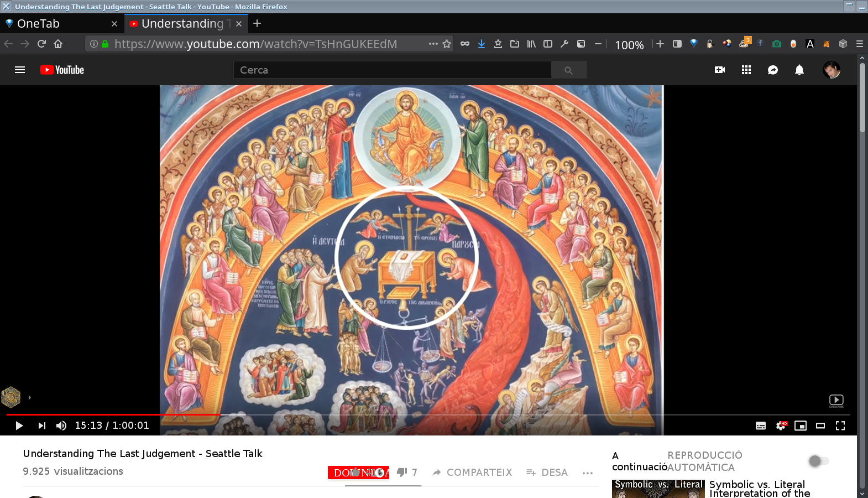Click the video title text
This screenshot has width=868, height=498.
coord(143,454)
